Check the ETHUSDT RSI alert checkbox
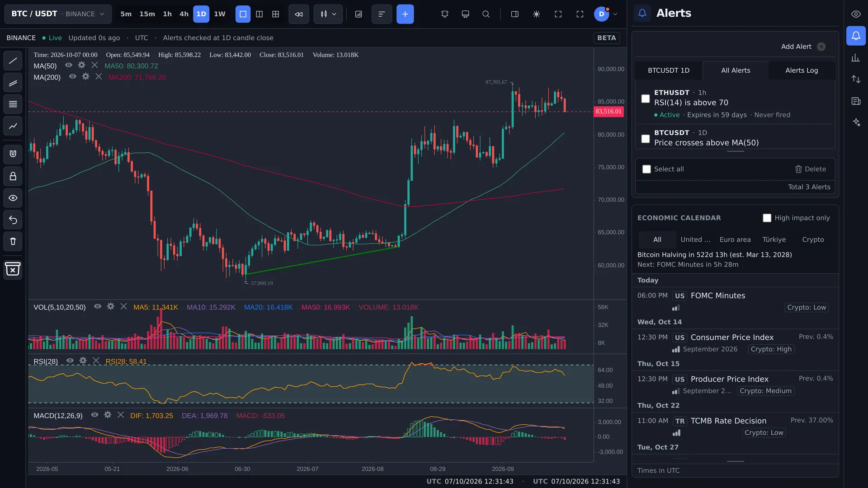The image size is (868, 488). 646,99
